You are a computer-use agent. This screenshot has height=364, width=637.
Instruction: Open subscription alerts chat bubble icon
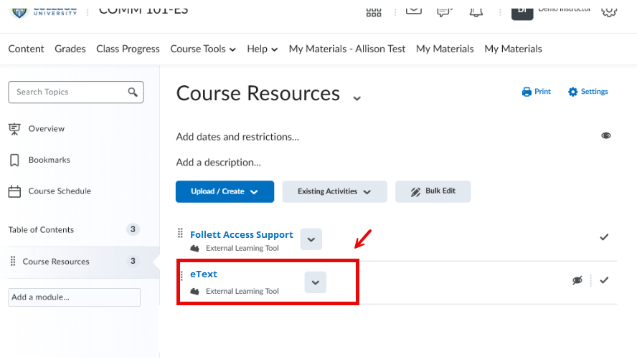click(x=445, y=11)
